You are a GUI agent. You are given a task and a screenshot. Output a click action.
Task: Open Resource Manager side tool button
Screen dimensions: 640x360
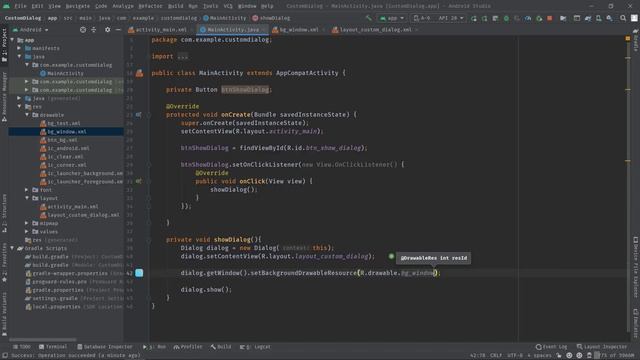(x=4, y=97)
